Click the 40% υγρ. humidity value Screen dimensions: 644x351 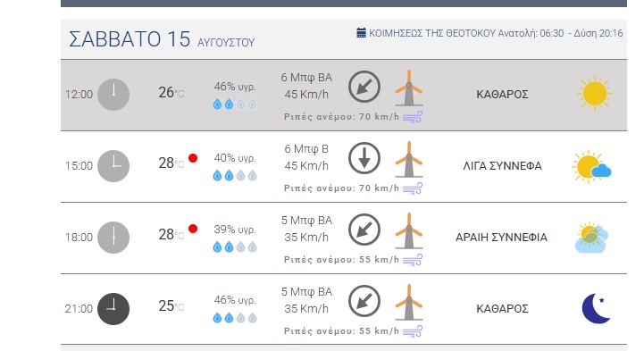click(x=235, y=158)
